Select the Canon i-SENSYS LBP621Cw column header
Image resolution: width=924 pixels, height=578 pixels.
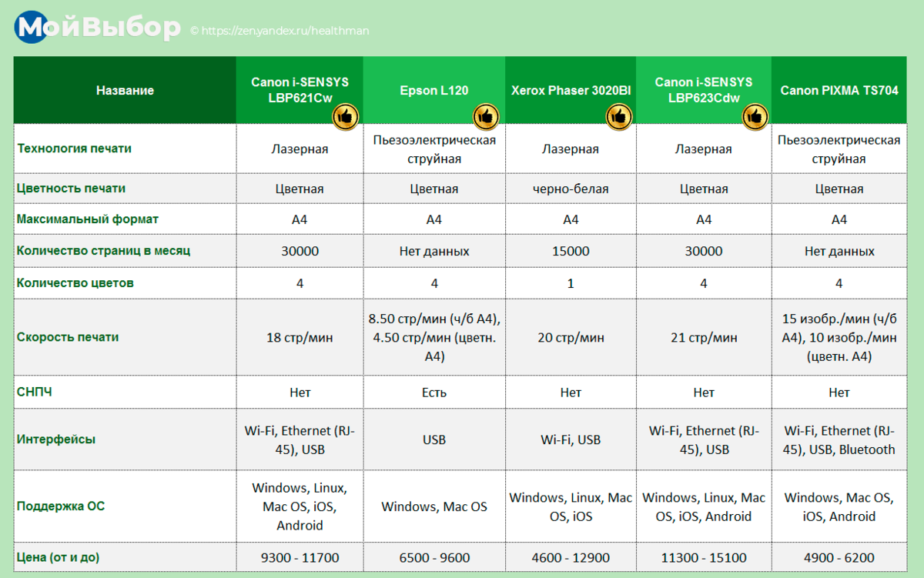(x=300, y=90)
